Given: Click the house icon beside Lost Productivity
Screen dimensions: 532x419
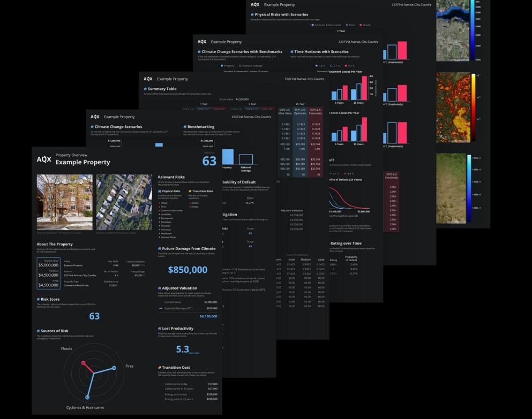Looking at the screenshot, I should click(x=160, y=329).
